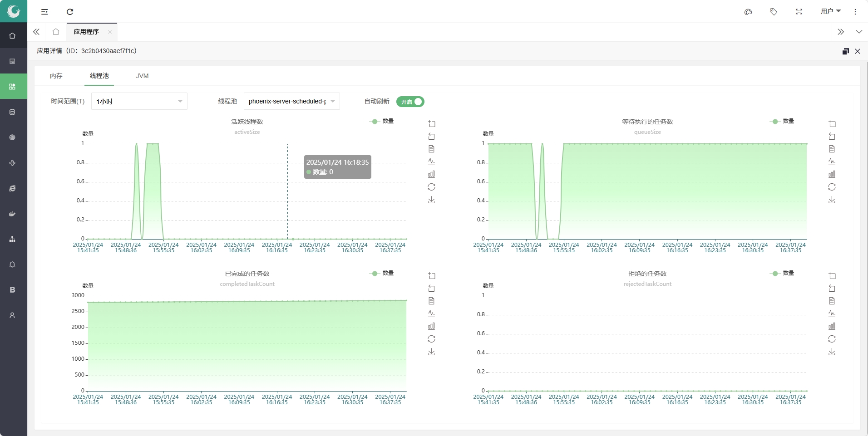
Task: Open the theme palette icon
Action: [748, 12]
